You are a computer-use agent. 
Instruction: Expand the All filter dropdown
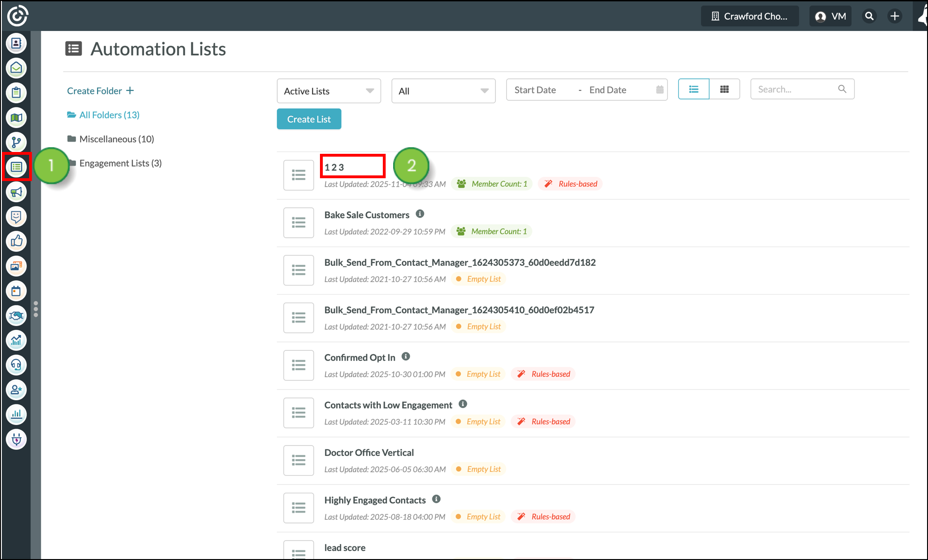(443, 91)
